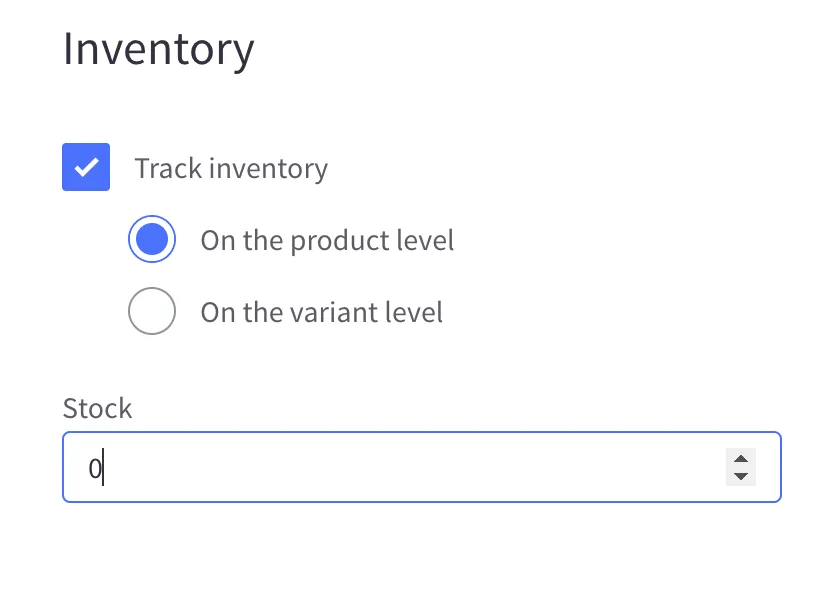Decrease Stock with the down arrow

pyautogui.click(x=740, y=476)
